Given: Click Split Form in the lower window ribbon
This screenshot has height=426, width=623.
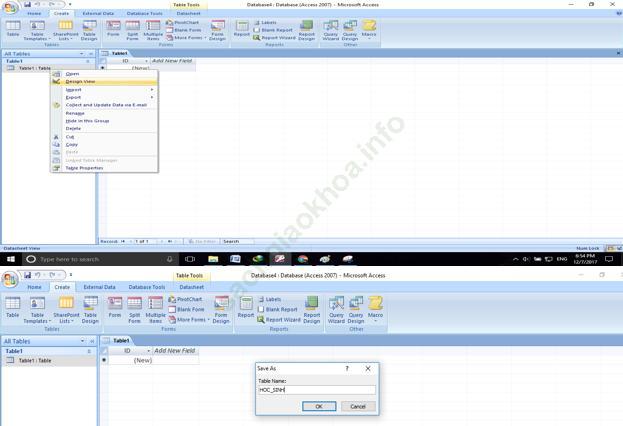Looking at the screenshot, I should [134, 310].
